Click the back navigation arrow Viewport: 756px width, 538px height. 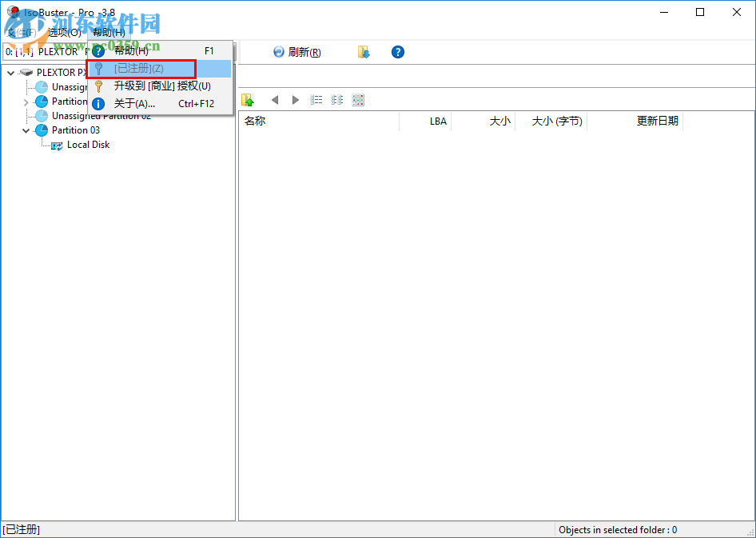(x=275, y=99)
